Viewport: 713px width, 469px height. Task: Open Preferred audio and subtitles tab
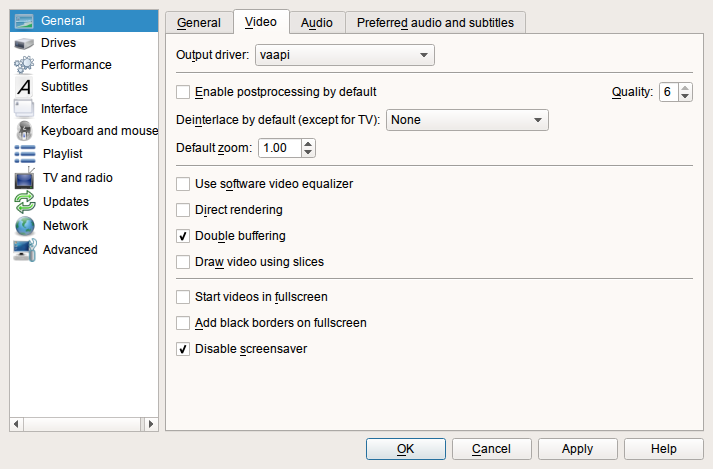pyautogui.click(x=435, y=23)
